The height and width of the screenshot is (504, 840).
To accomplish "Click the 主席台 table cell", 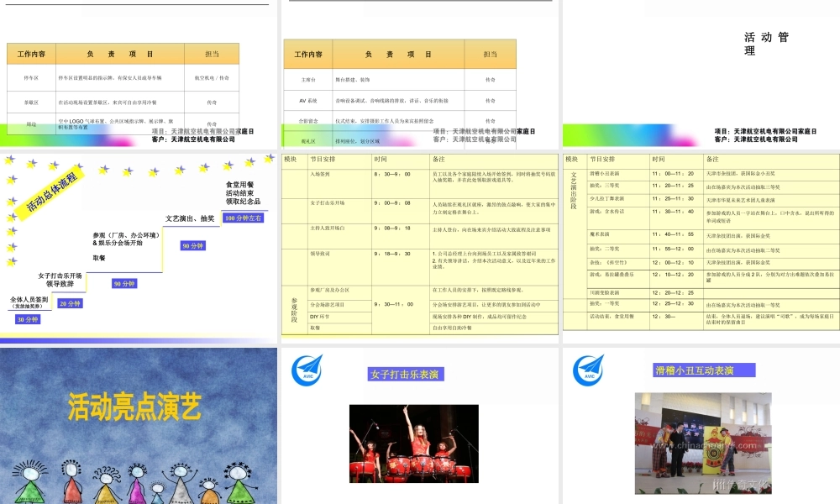I will point(308,79).
